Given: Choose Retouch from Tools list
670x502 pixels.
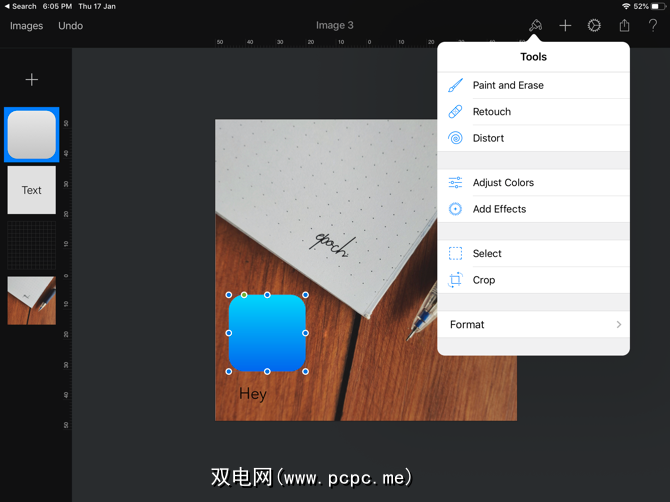Looking at the screenshot, I should (x=534, y=112).
